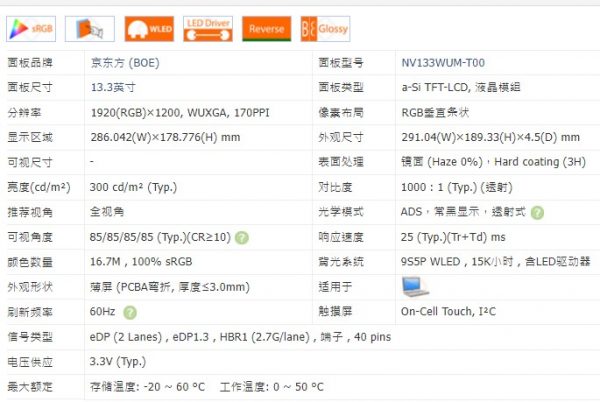The height and width of the screenshot is (402, 600).
Task: Click the 分辨率 row label
Action: [24, 112]
